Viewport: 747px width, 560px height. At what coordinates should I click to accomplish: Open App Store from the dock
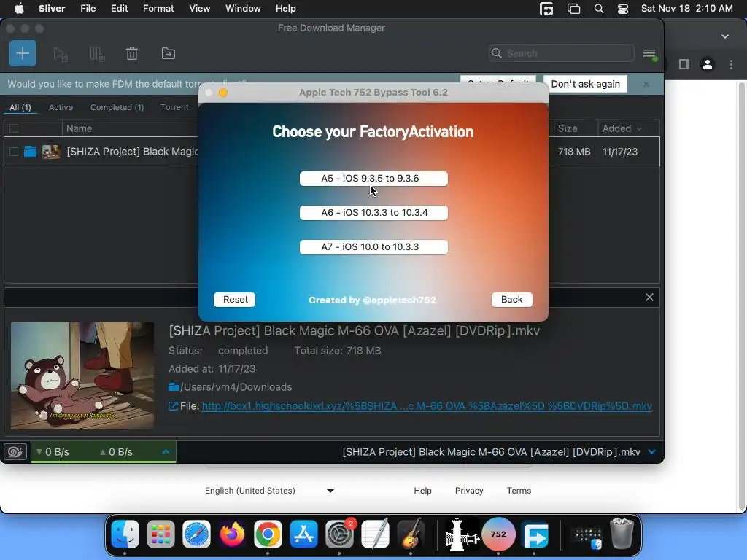tap(303, 534)
